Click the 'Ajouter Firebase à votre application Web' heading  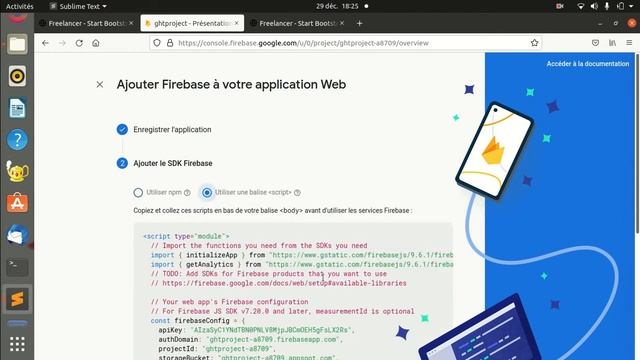pos(231,84)
